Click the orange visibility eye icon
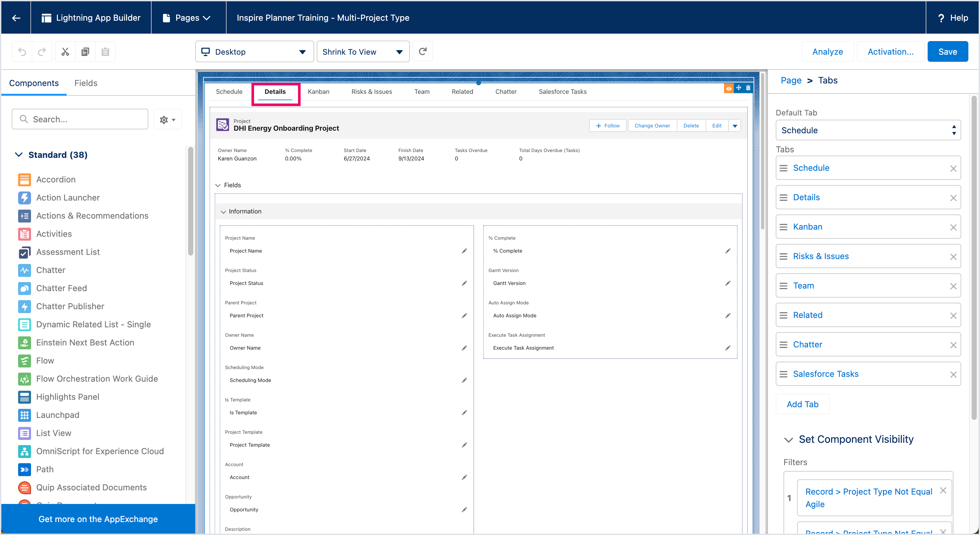Viewport: 980px width, 535px height. click(729, 88)
